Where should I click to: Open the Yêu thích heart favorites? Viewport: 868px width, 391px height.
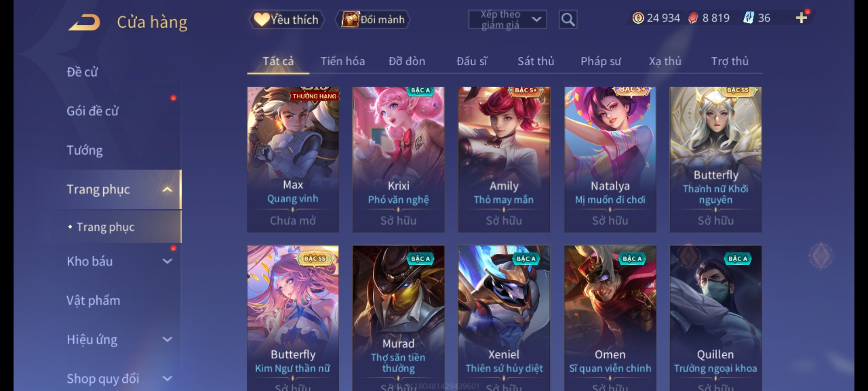click(x=287, y=20)
